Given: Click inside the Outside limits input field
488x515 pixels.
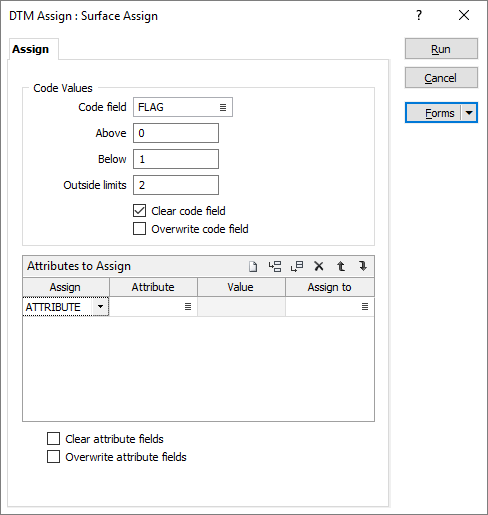Looking at the screenshot, I should tap(176, 185).
